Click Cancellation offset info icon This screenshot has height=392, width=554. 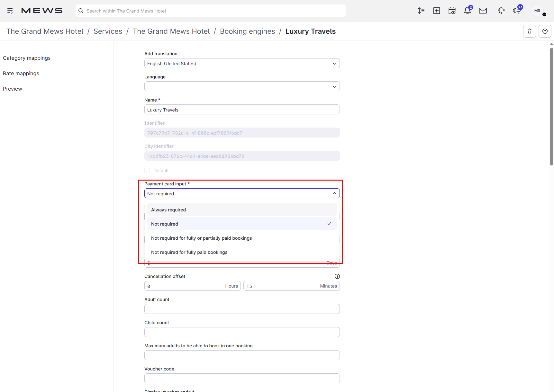click(337, 276)
